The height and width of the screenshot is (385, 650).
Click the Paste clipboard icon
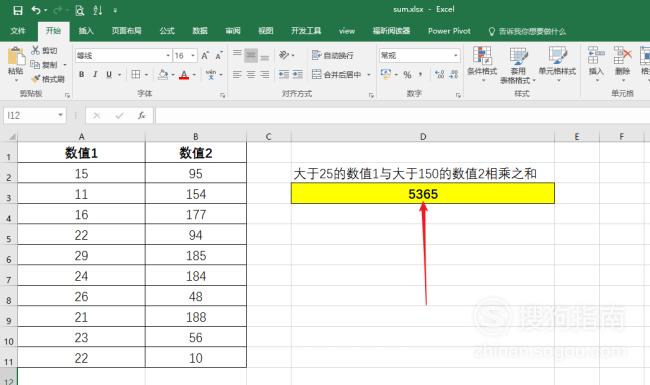[16, 56]
